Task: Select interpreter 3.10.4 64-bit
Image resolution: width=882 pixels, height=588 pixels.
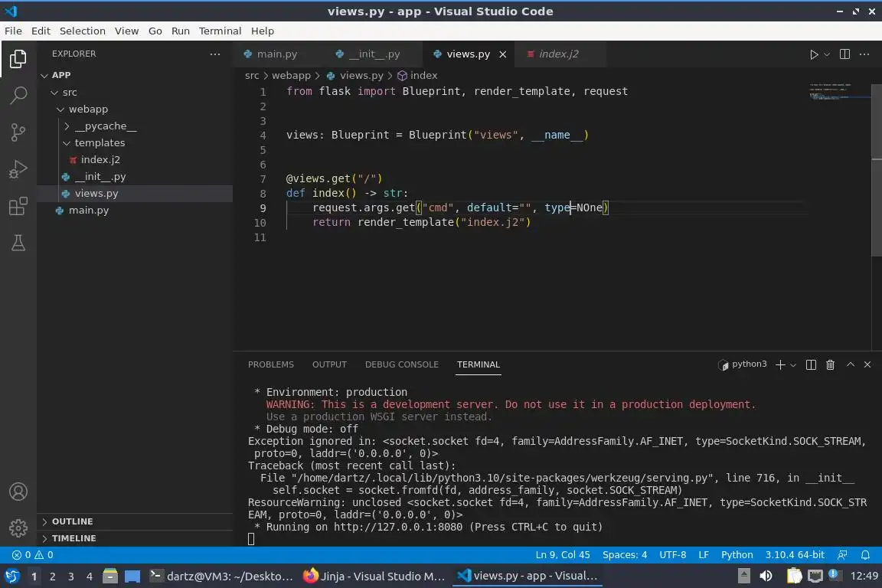Action: coord(794,555)
